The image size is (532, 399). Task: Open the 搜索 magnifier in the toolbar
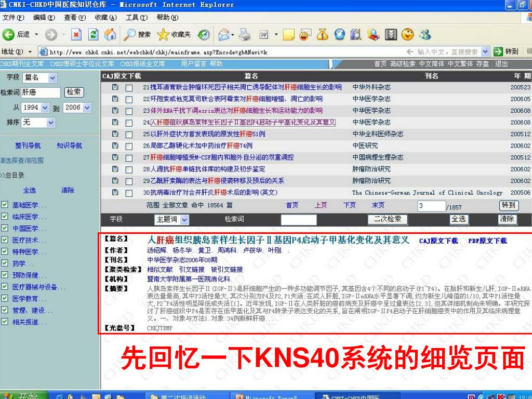(137, 34)
